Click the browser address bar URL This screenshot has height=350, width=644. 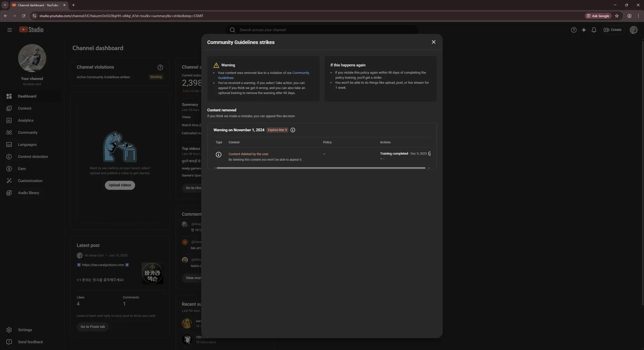click(121, 16)
